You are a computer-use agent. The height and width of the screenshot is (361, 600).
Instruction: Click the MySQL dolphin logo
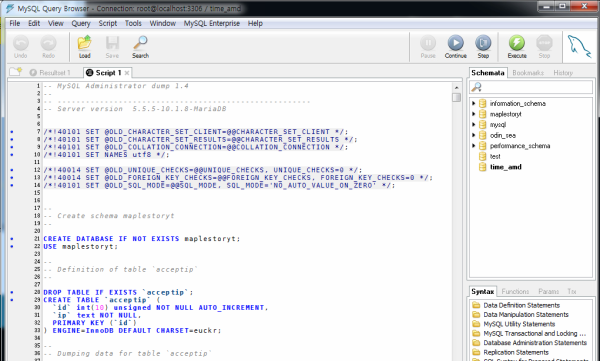pyautogui.click(x=579, y=46)
